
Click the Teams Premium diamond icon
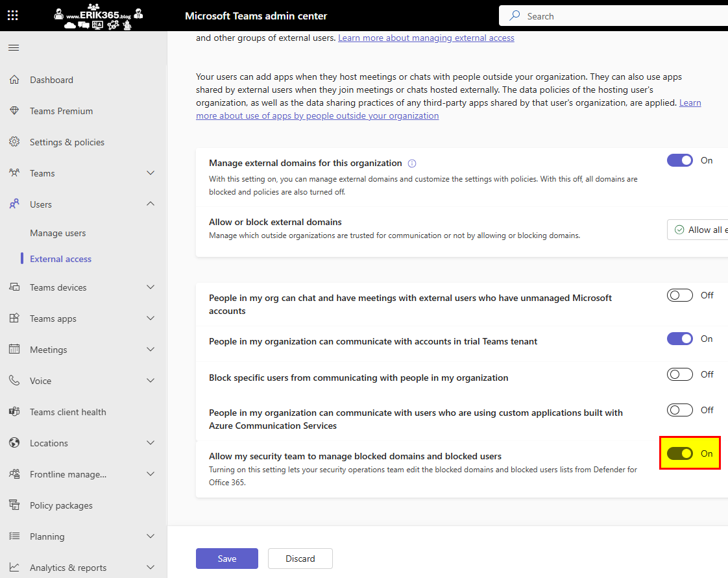coord(14,111)
